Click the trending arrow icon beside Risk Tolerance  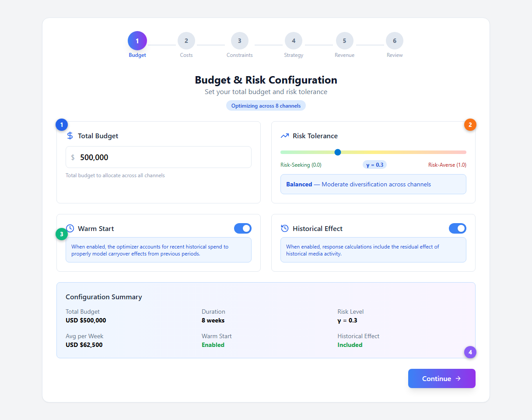(285, 136)
